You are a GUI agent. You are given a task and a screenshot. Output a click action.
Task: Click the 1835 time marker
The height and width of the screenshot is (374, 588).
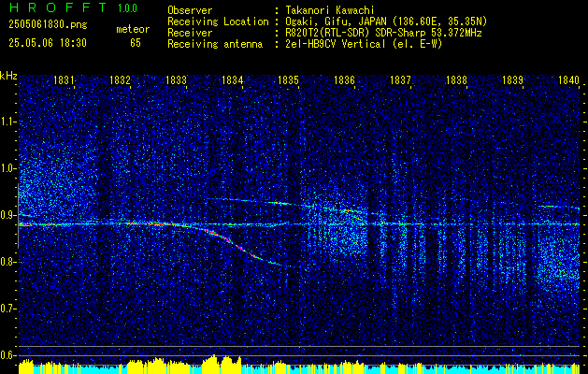(288, 79)
